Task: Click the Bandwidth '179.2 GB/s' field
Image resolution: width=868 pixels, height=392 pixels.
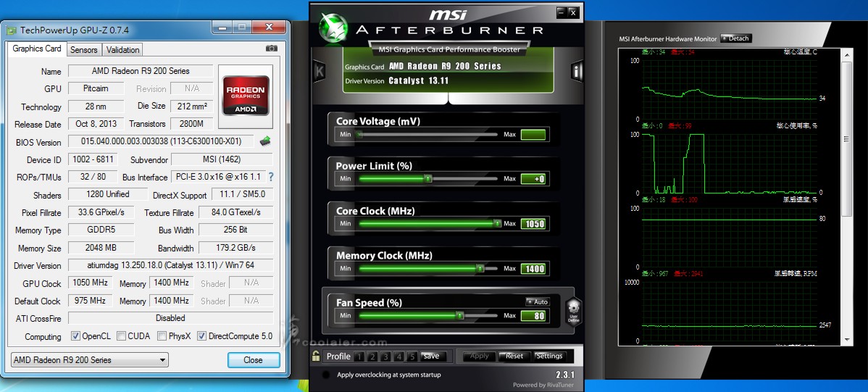Action: [235, 248]
